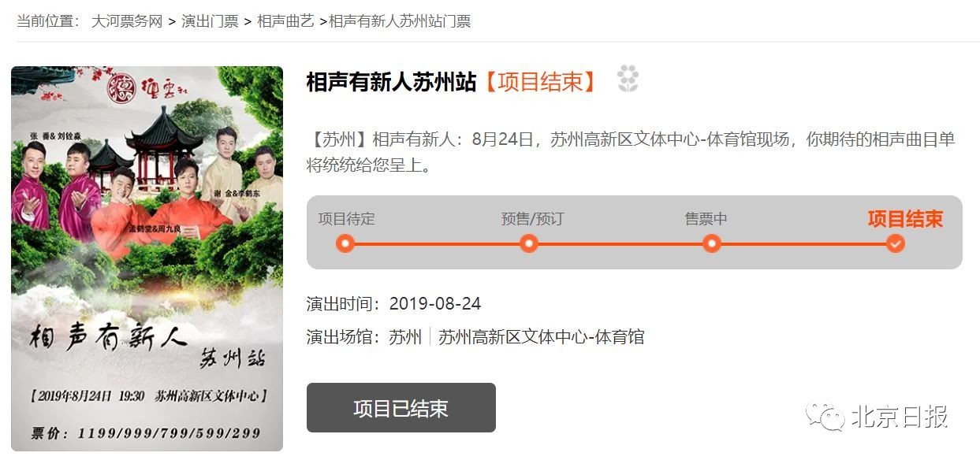The width and height of the screenshot is (980, 460).
Task: Select the 预售/预订 progress marker dot
Action: tap(528, 243)
